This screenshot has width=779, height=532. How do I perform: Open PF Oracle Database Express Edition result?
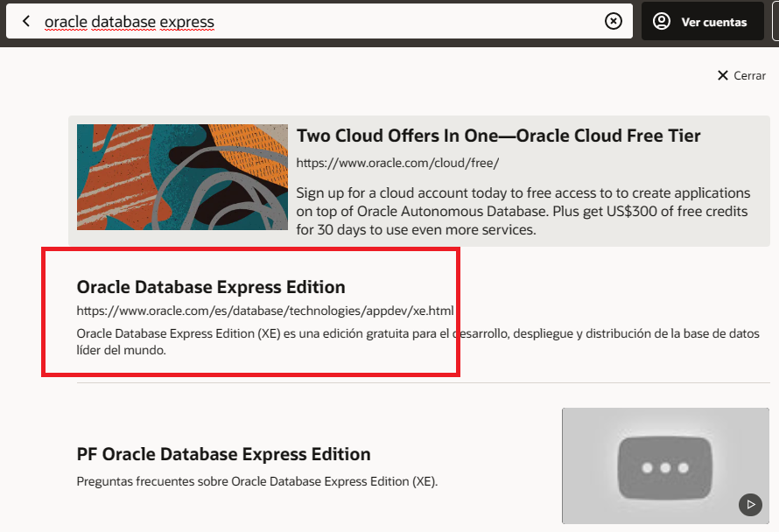point(223,454)
